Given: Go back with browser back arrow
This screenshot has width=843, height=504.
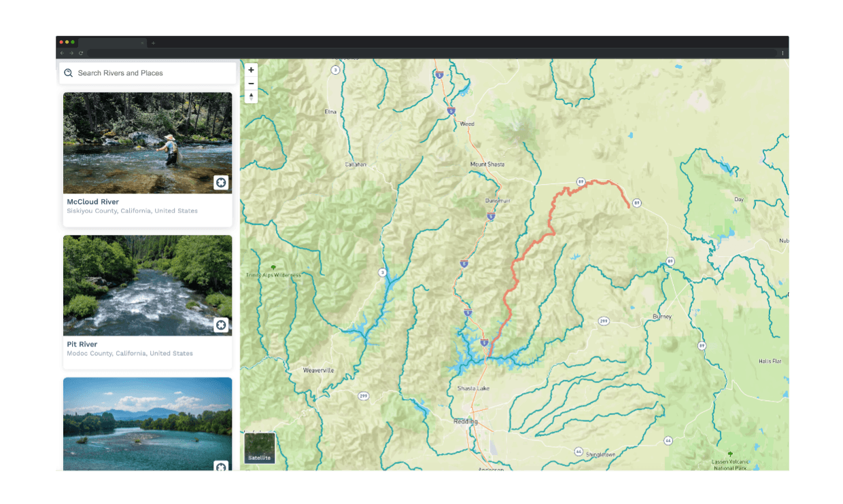Looking at the screenshot, I should tap(62, 53).
